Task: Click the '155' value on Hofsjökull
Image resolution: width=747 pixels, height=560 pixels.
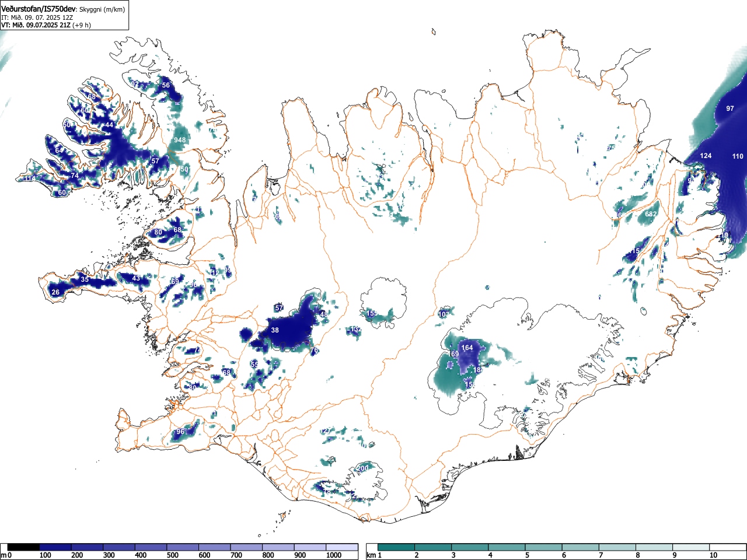Action: point(372,313)
